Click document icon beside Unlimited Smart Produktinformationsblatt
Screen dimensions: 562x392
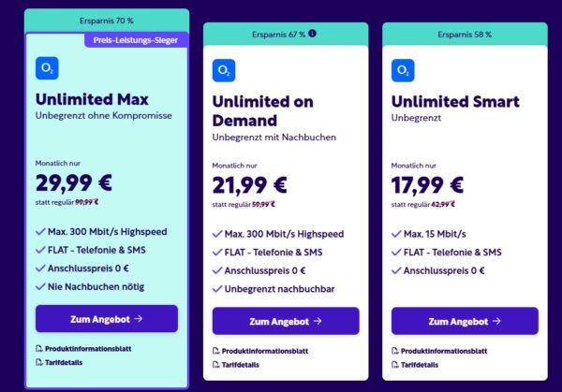click(x=394, y=351)
